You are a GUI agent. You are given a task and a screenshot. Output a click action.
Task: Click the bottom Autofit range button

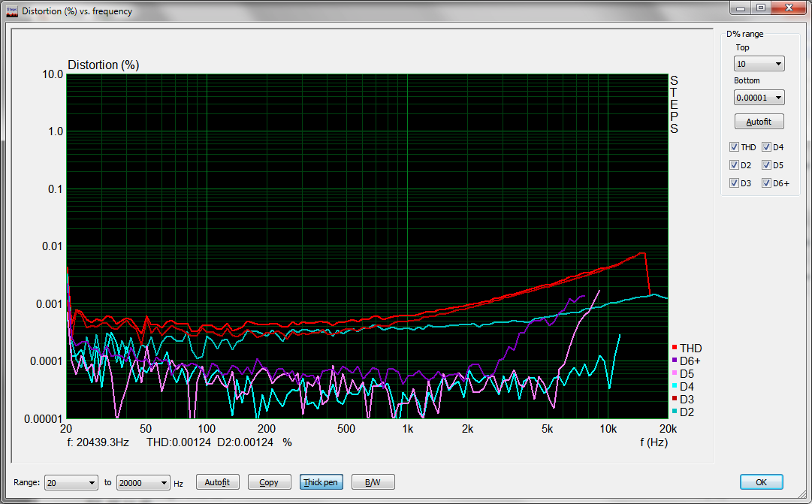(217, 482)
